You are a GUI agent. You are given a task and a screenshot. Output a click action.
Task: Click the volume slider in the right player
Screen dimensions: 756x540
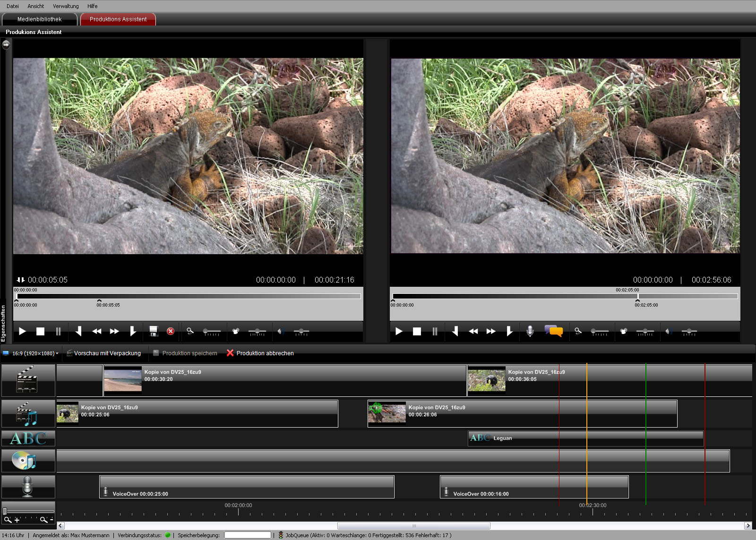point(688,331)
